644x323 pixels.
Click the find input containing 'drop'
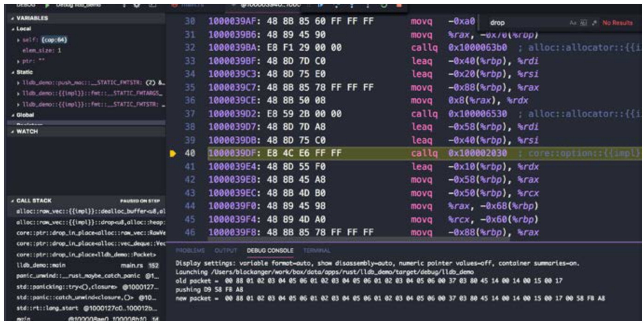[527, 23]
